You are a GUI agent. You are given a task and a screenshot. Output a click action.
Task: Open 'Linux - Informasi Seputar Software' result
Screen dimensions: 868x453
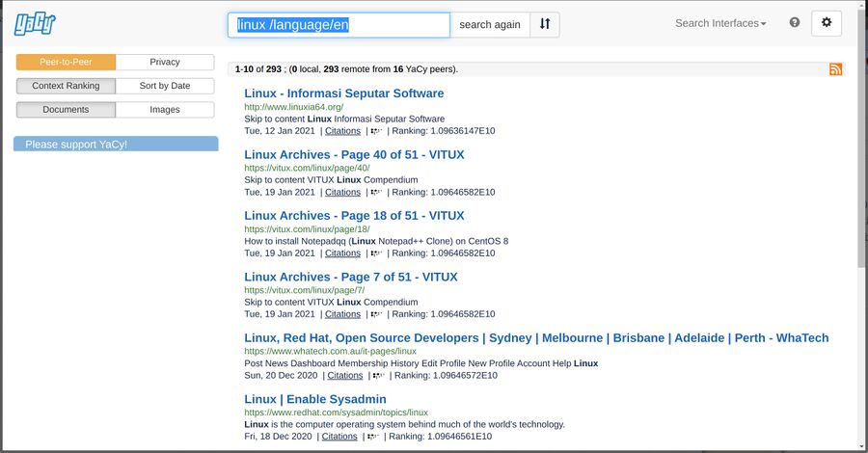[x=343, y=93]
